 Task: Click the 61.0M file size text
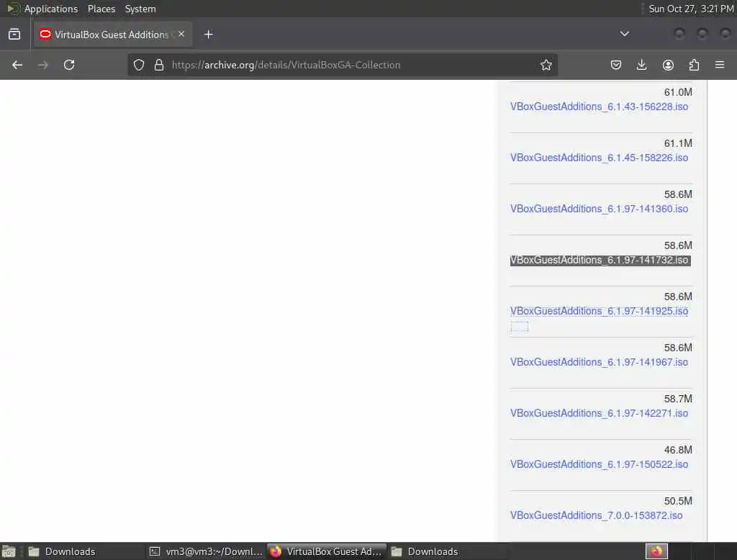[678, 92]
